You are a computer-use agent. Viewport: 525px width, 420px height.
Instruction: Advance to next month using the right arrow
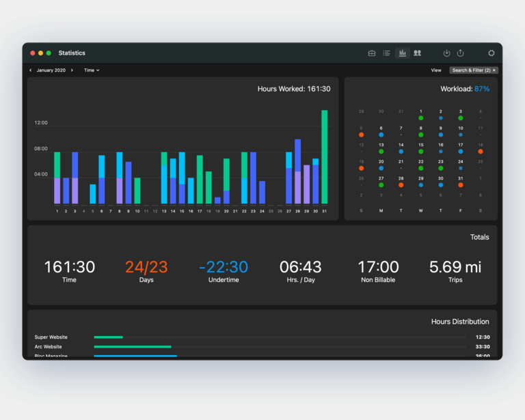tap(72, 70)
